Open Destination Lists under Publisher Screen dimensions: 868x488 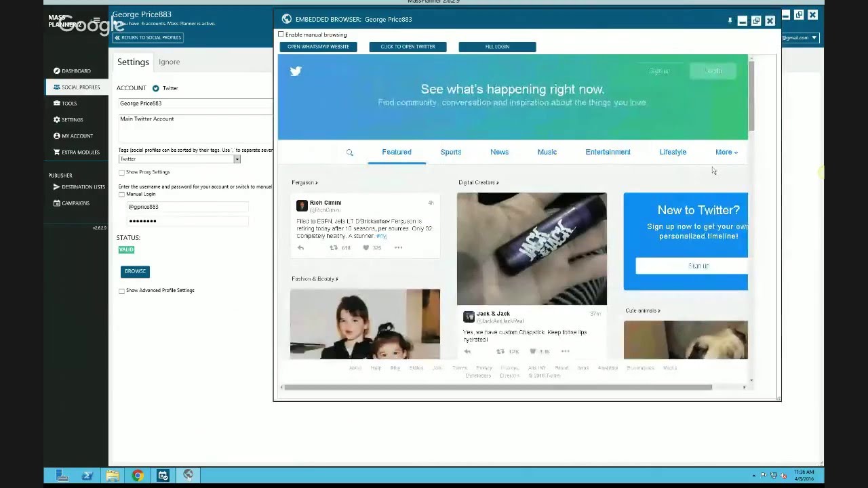(x=79, y=186)
